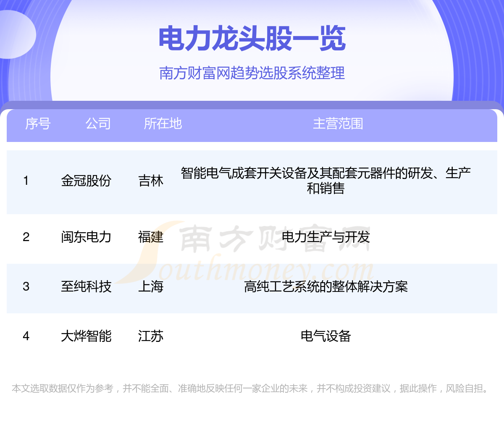Viewport: 504px width, 441px height.
Task: Click the 电力生产与开发 cell
Action: 326,237
